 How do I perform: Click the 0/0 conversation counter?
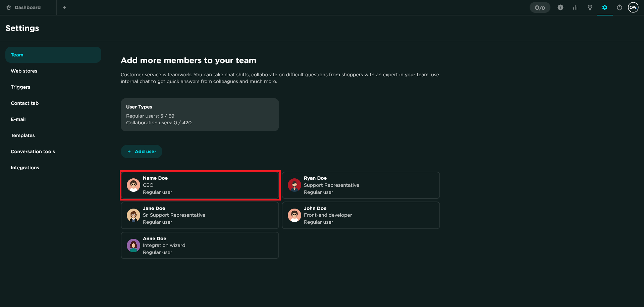click(540, 7)
